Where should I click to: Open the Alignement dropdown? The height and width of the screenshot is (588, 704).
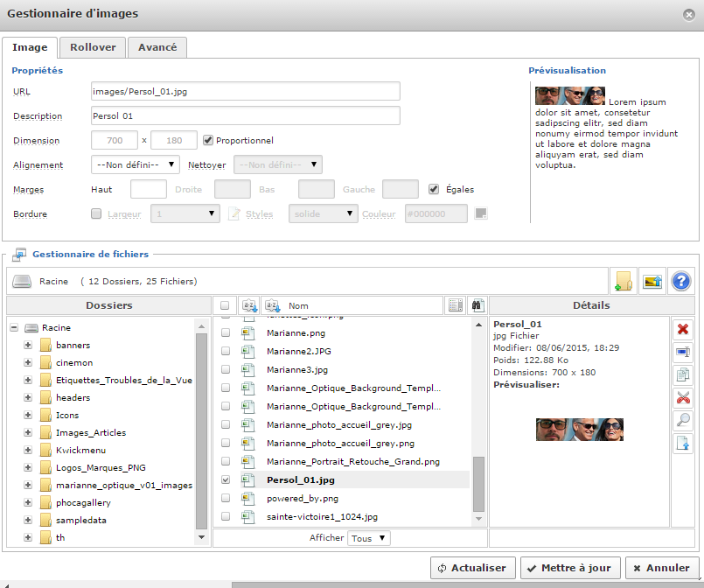[136, 164]
